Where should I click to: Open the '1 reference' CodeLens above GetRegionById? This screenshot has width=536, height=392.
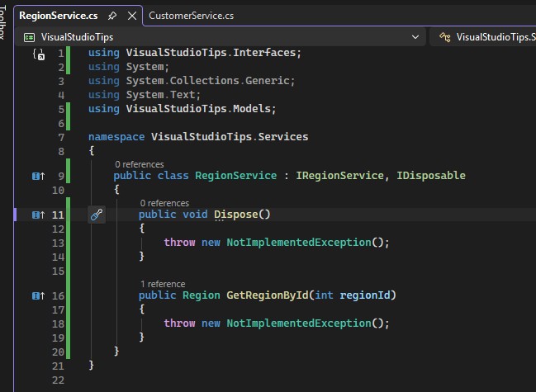click(x=163, y=284)
